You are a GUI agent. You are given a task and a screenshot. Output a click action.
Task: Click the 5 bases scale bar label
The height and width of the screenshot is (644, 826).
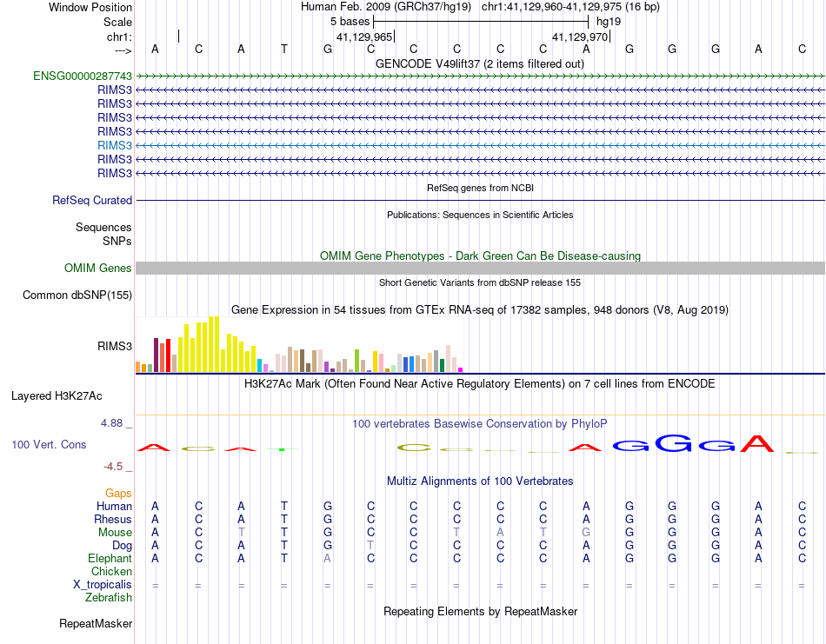[350, 22]
